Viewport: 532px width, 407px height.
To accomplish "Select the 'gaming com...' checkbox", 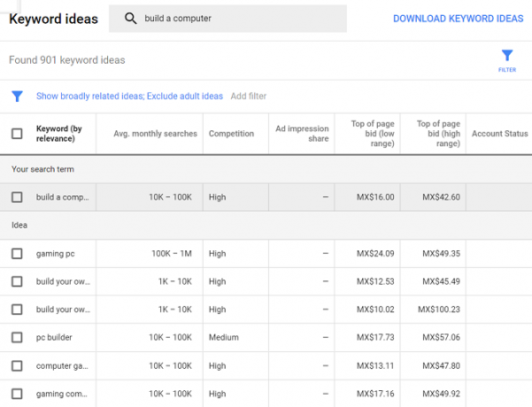I will tap(17, 394).
